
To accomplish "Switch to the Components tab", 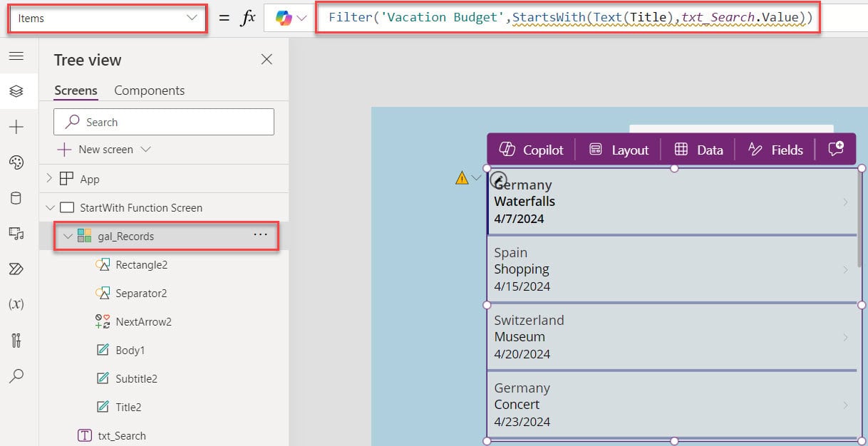I will click(149, 90).
